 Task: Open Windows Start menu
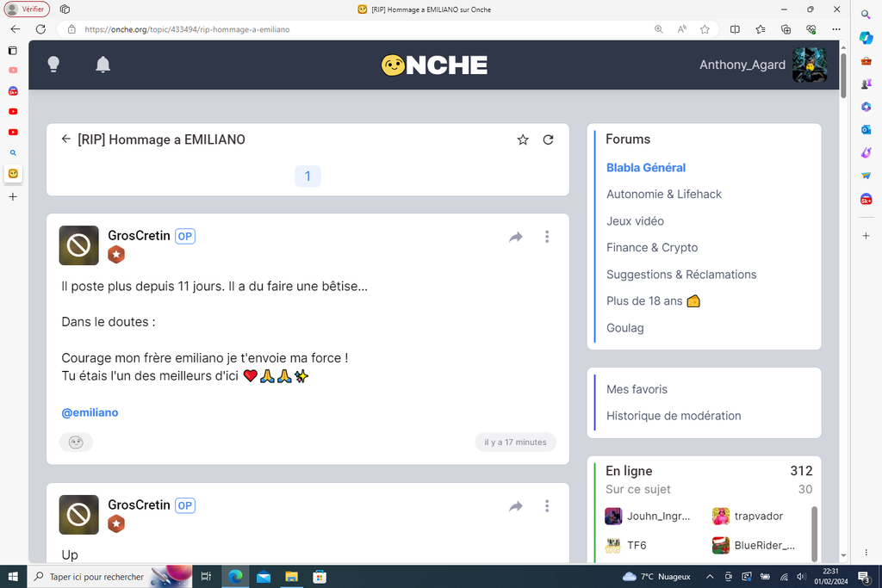coord(13,577)
